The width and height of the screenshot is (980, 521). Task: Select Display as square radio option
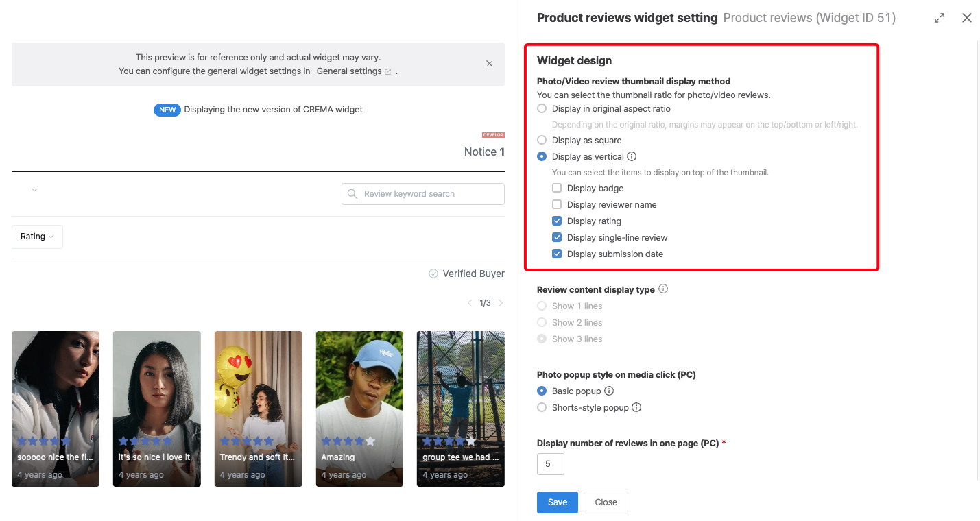click(x=542, y=140)
